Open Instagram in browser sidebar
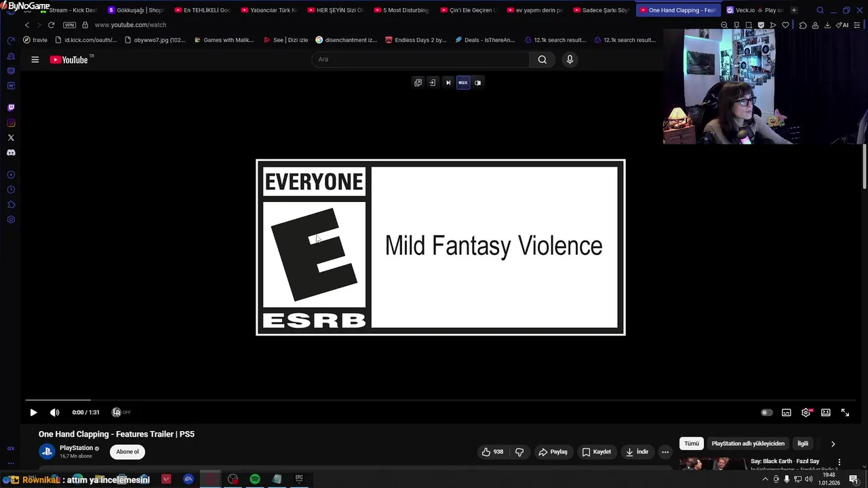The width and height of the screenshot is (868, 488). 11,123
